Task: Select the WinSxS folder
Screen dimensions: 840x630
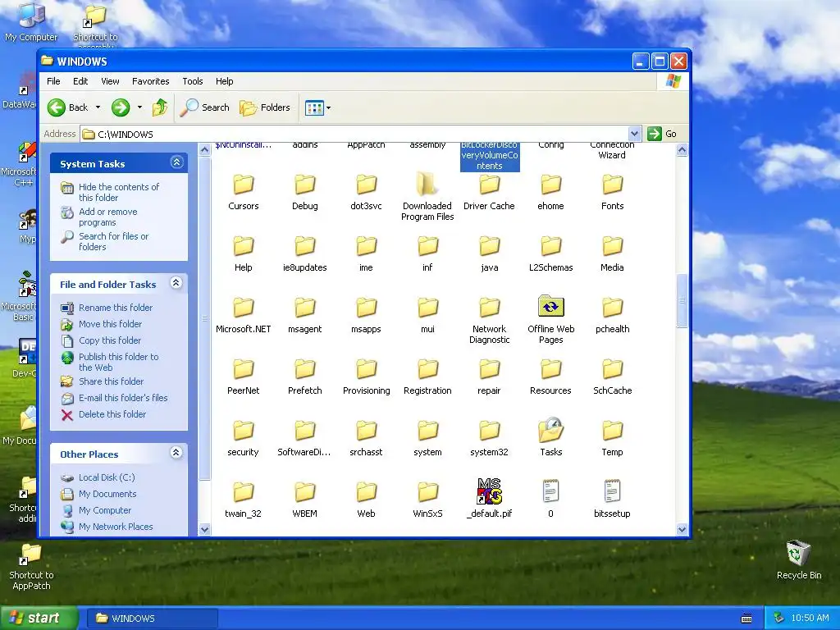Action: coord(427,499)
